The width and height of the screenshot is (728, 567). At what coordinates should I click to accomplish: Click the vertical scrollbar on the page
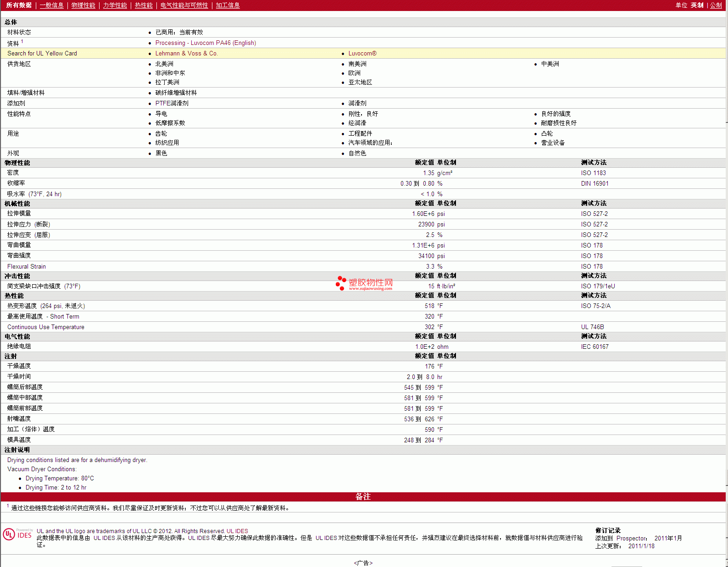tap(727, 283)
